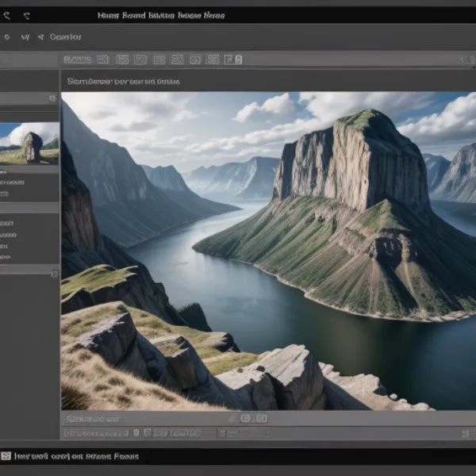This screenshot has width=476, height=476.
Task: Click the text label starting the image toolbar
Action: (77, 59)
